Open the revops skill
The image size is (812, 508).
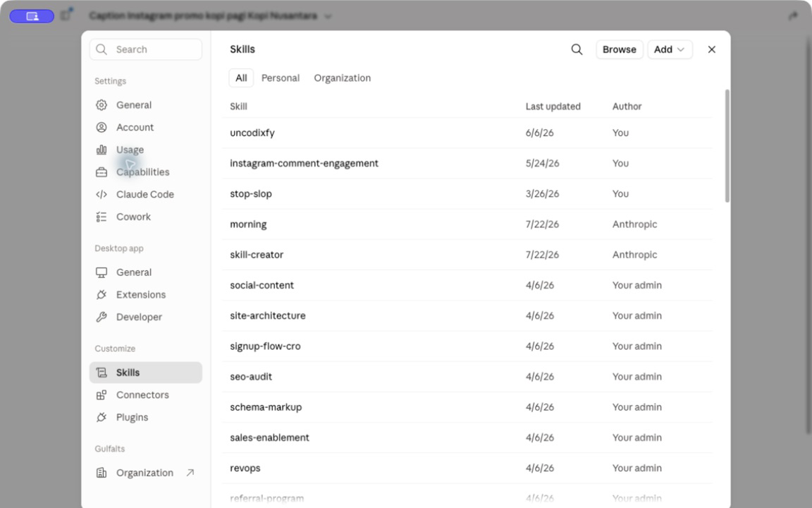467,468
